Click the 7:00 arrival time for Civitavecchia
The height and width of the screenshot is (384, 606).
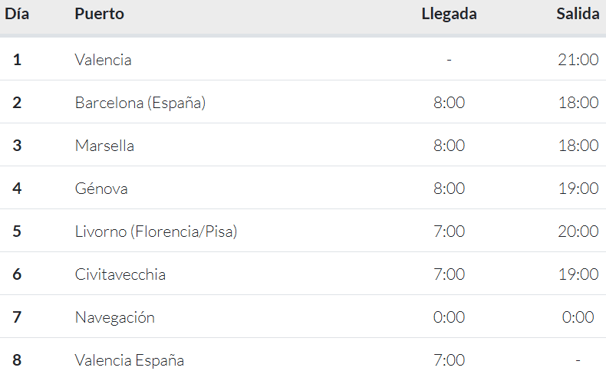[x=449, y=274]
